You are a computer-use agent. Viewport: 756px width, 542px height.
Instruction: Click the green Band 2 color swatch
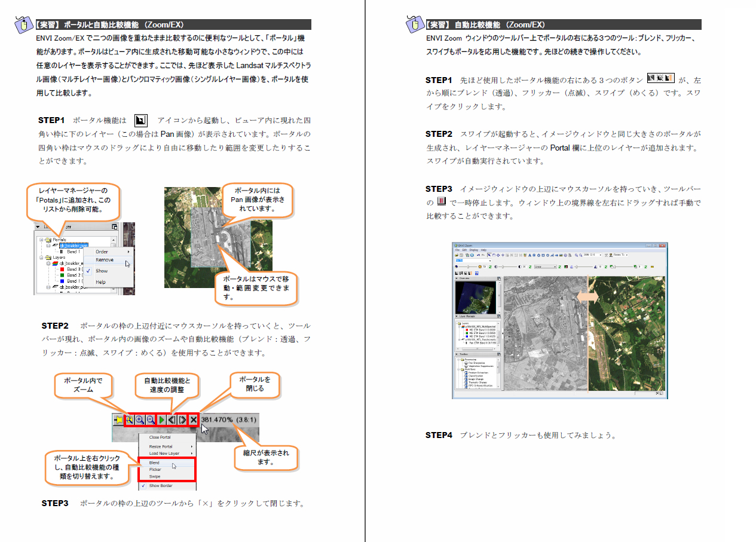(62, 275)
